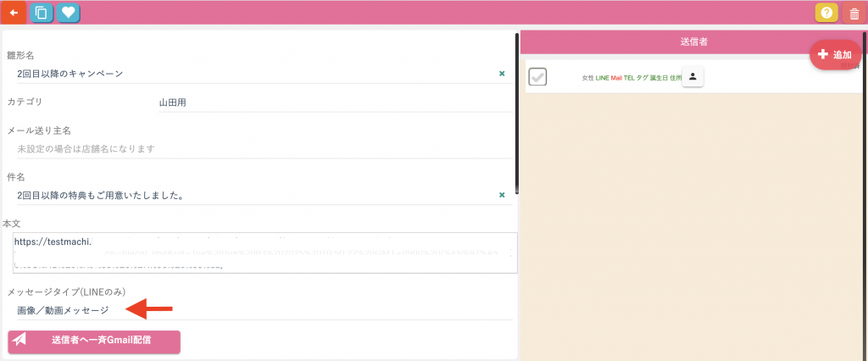Clear the 件名 field with its X
The image size is (868, 361).
click(x=502, y=196)
